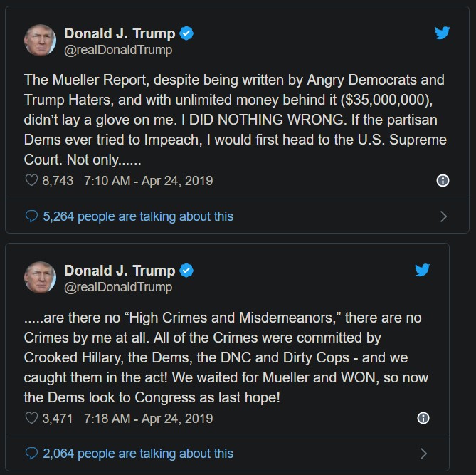The height and width of the screenshot is (475, 476).
Task: Click the reply bubble icon beside 2,064 people
Action: [x=31, y=453]
